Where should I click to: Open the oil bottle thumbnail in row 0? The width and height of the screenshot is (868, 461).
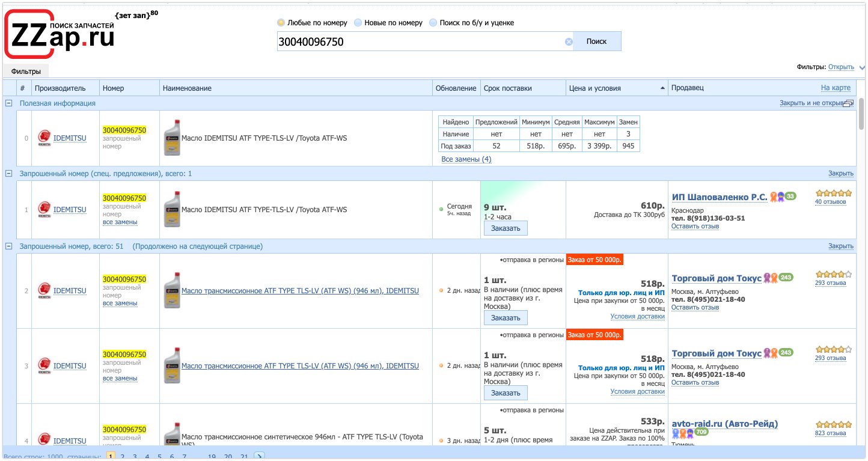(172, 138)
